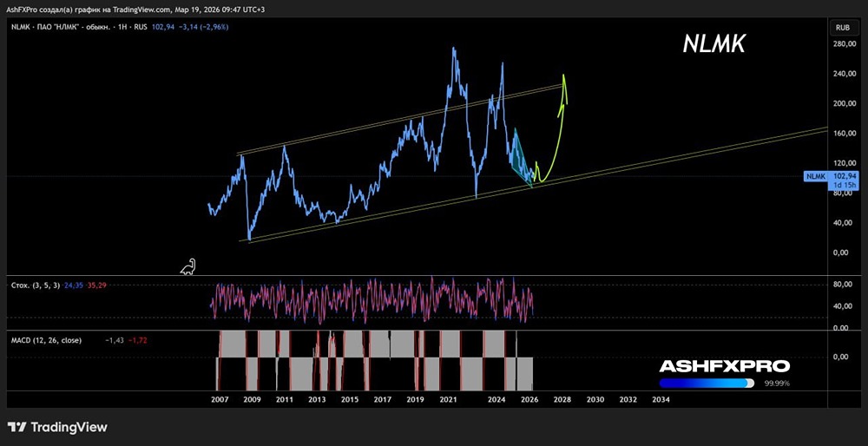868x446 pixels.
Task: Click the 80,00 level on stochastic scale
Action: coord(840,285)
